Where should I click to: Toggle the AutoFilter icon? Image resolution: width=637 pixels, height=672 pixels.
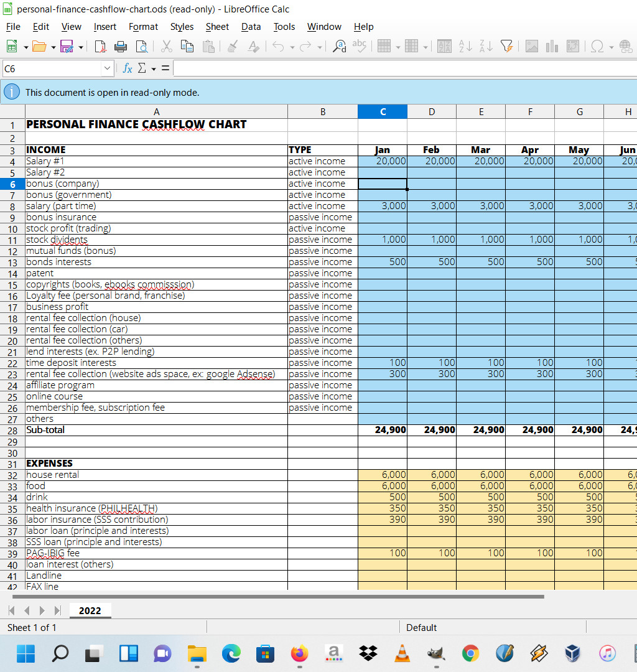(507, 46)
